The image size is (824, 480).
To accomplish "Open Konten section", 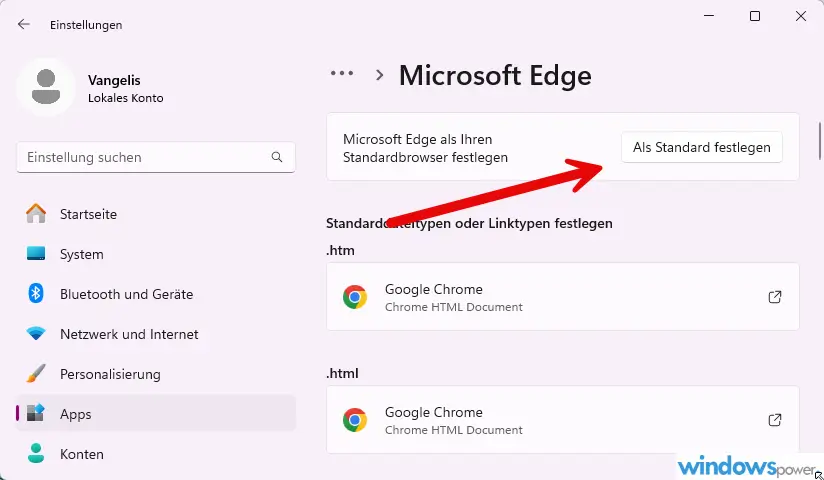I will 156,454.
